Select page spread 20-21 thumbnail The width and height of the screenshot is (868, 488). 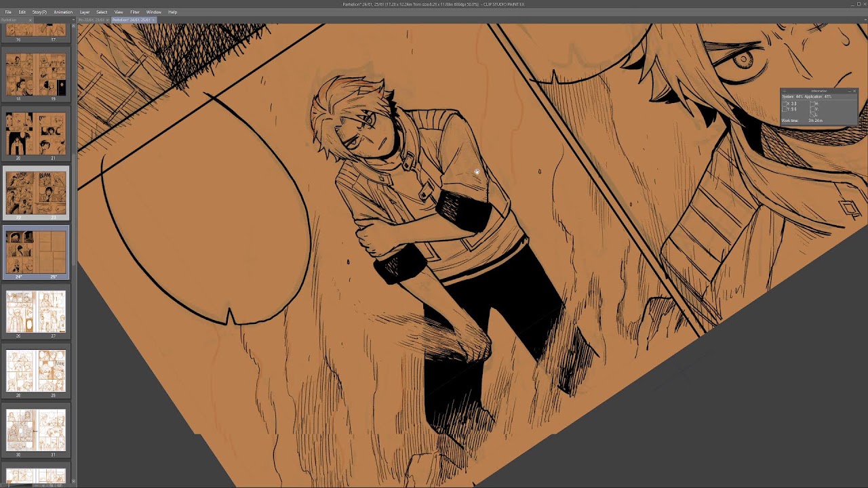click(36, 134)
